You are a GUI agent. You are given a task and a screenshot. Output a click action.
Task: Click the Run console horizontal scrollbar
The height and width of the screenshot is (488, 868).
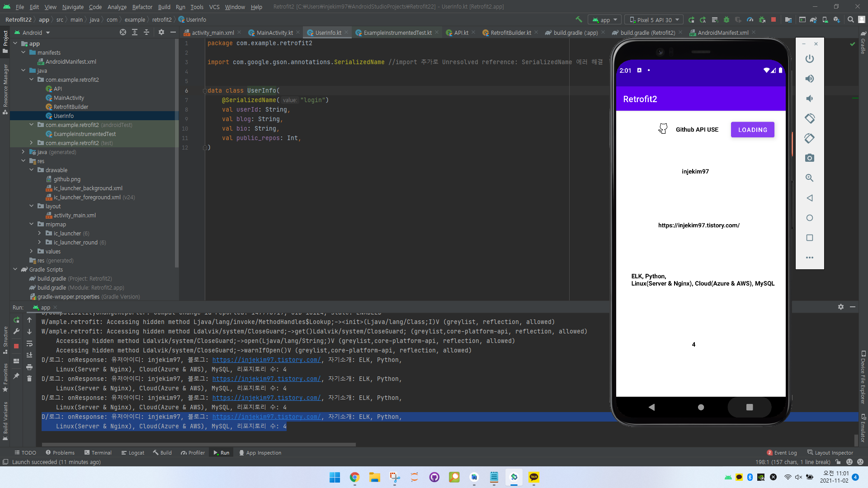[199, 445]
